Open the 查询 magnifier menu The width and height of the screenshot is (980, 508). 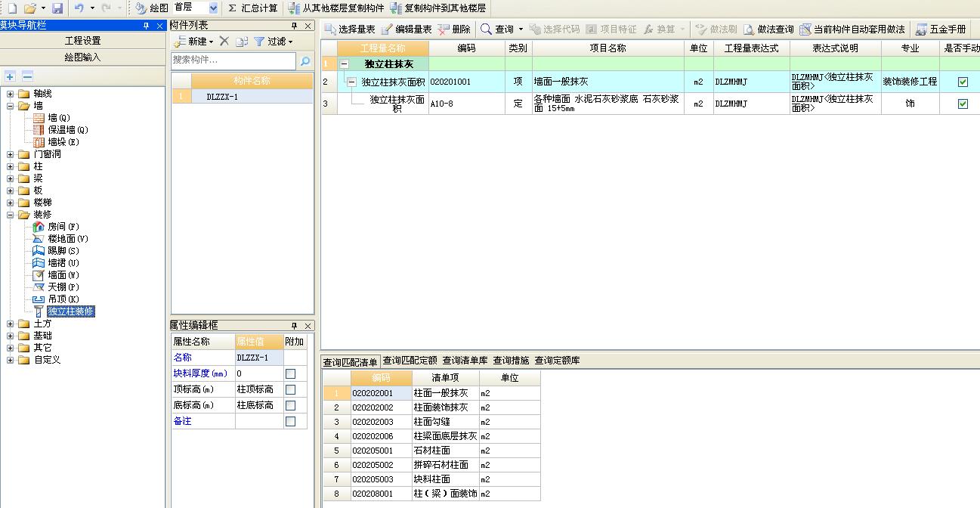pos(502,29)
